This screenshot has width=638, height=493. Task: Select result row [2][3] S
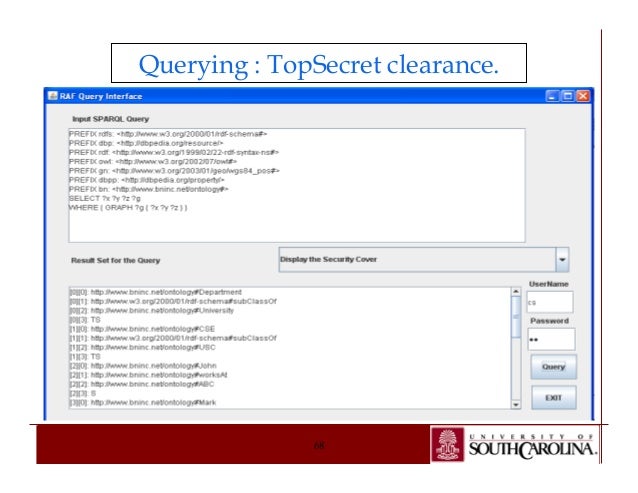(83, 393)
